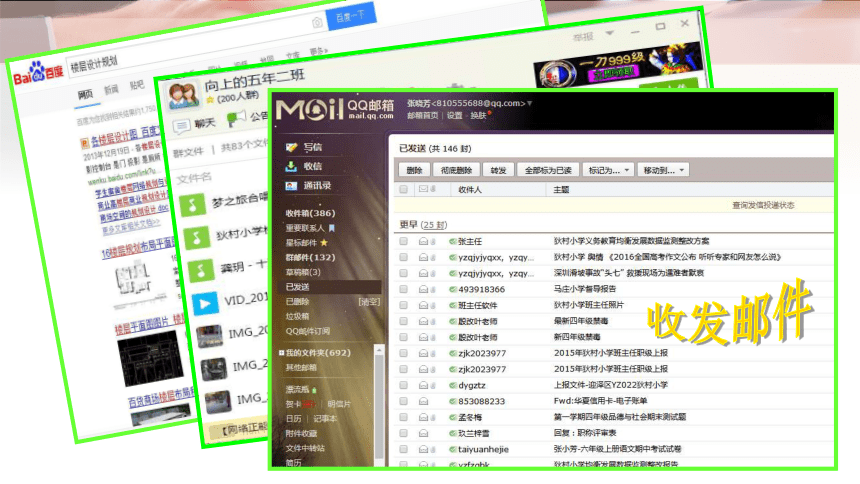Click envelope icon in 493918366 row
Image resolution: width=860 pixels, height=484 pixels.
[423, 289]
